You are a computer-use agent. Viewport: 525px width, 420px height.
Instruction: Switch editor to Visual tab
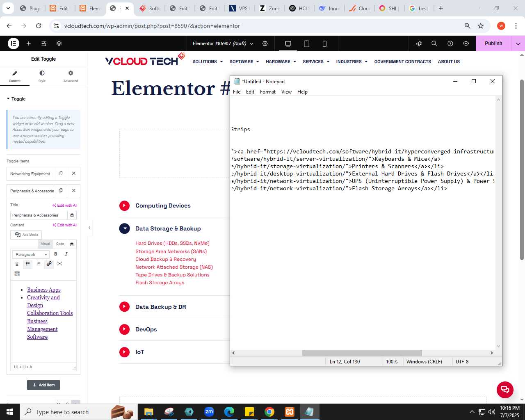45,244
